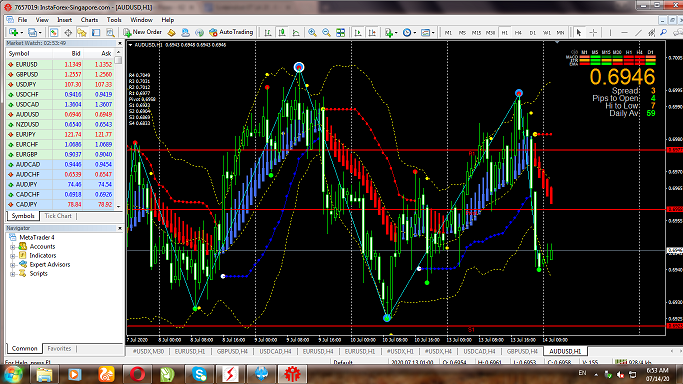Close the Navigator panel
This screenshot has height=384, width=683.
pos(120,228)
